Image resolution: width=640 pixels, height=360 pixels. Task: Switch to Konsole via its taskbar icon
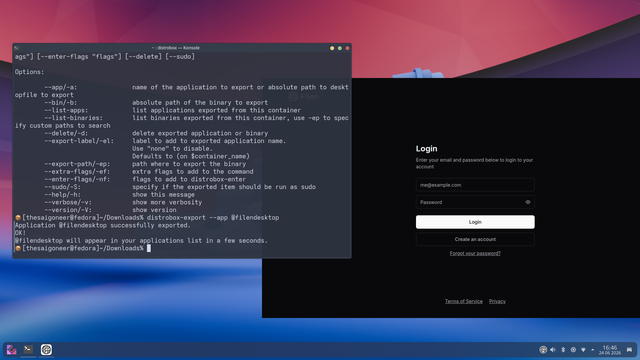click(x=28, y=349)
